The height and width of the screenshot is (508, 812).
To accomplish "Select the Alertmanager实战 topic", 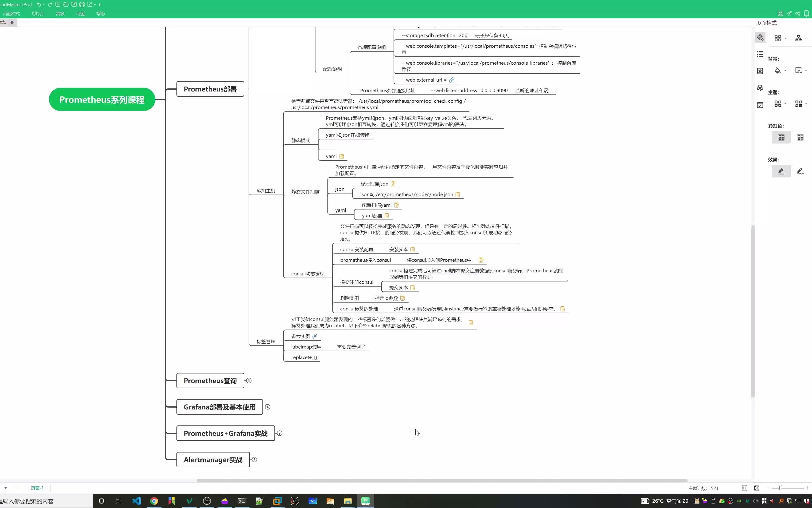I will (213, 460).
